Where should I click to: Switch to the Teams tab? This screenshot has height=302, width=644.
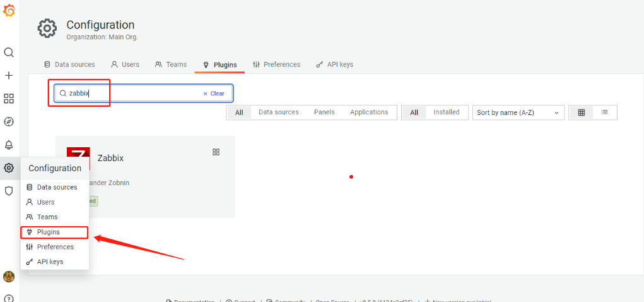pyautogui.click(x=171, y=64)
